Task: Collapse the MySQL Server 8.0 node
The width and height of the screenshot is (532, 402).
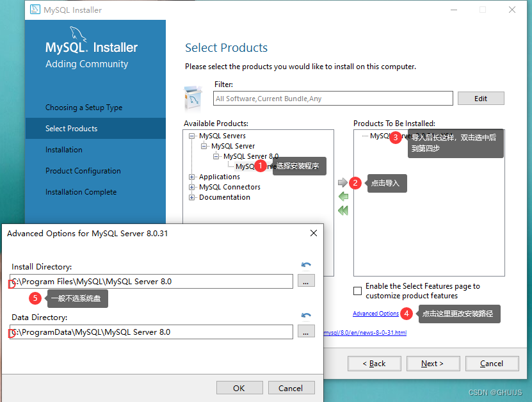Action: [216, 156]
